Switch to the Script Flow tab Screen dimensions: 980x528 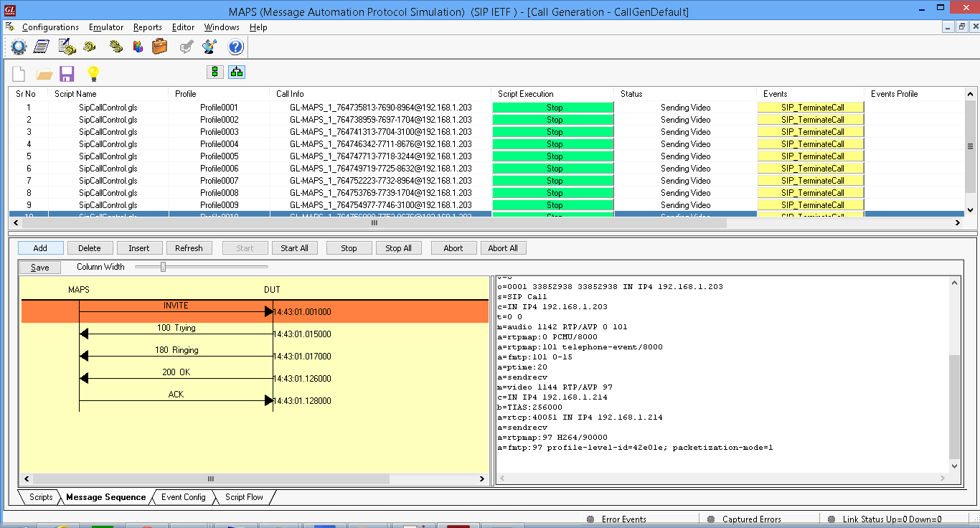[x=244, y=497]
